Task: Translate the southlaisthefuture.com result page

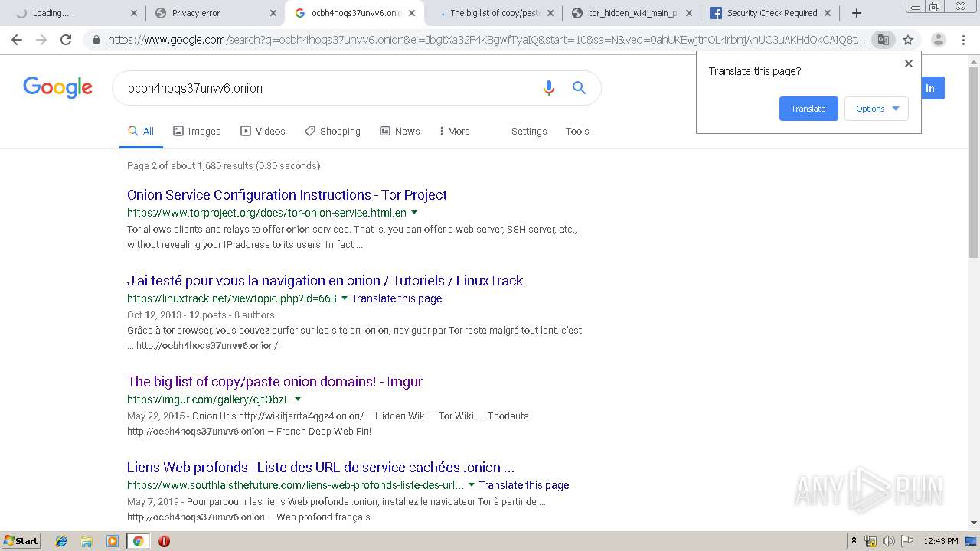Action: click(524, 485)
